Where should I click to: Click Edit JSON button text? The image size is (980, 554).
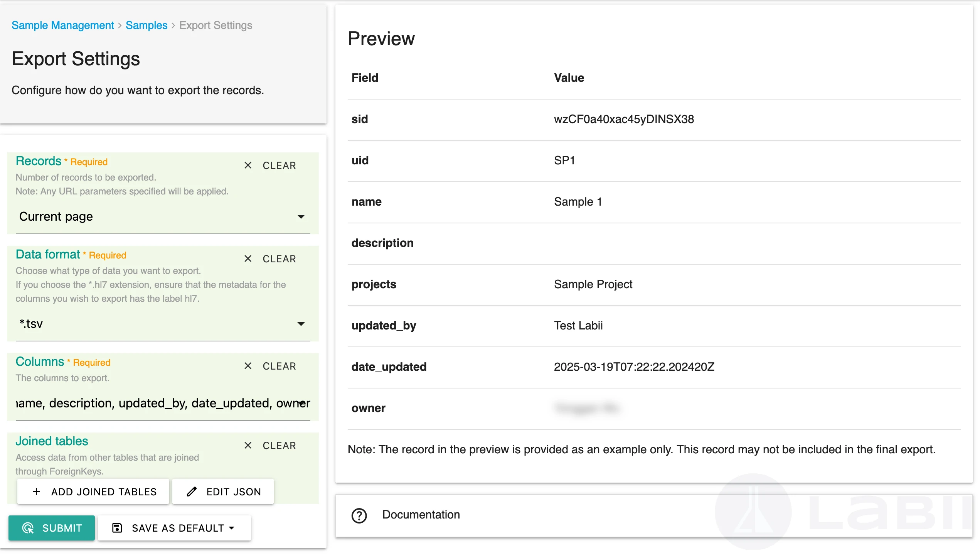234,492
